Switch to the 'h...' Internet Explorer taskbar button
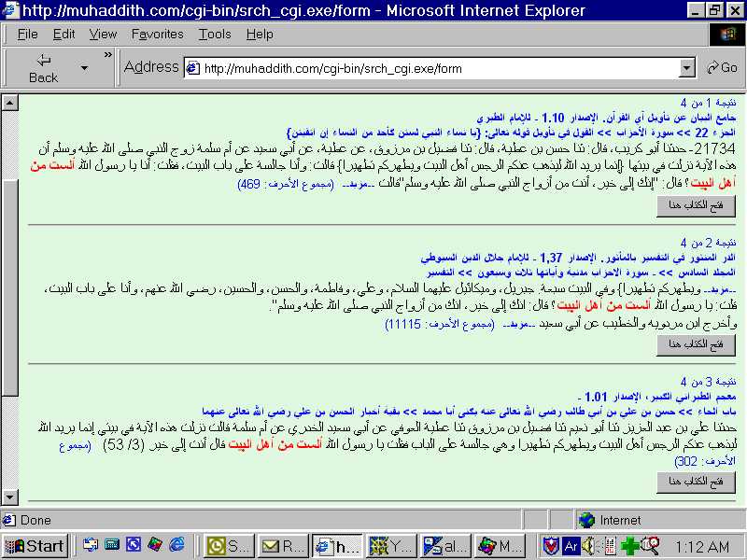 pyautogui.click(x=337, y=546)
